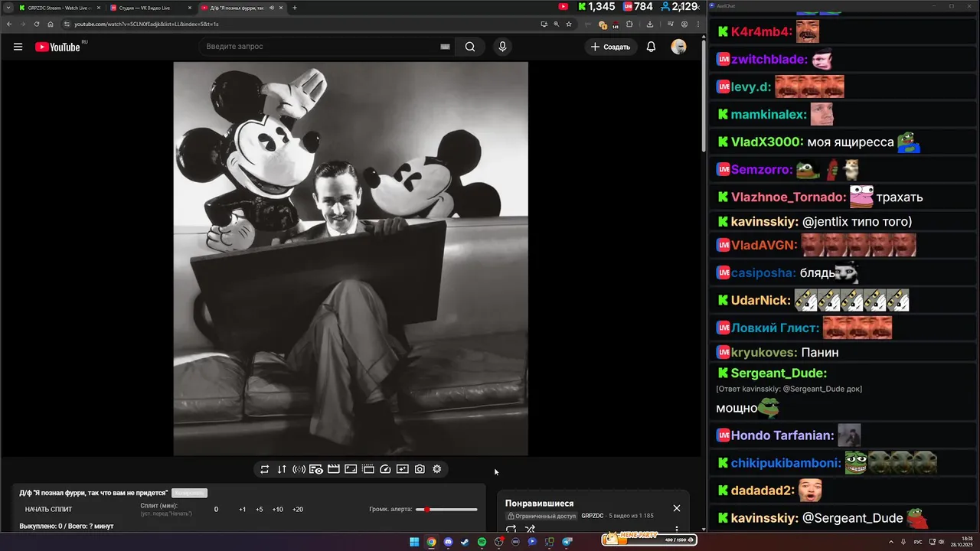980x551 pixels.
Task: Toggle the playlist loop icon
Action: pyautogui.click(x=511, y=529)
